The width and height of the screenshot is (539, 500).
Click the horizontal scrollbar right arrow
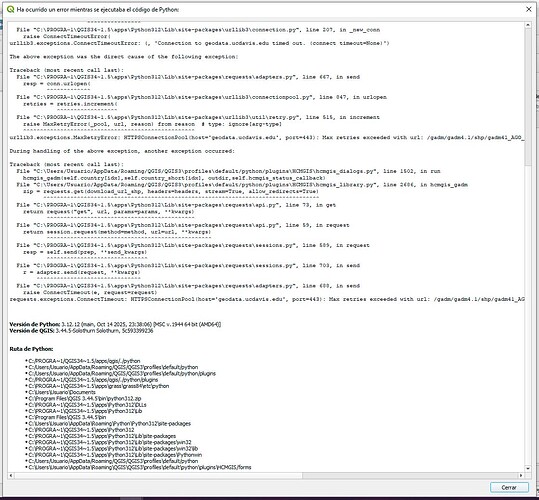click(x=521, y=476)
